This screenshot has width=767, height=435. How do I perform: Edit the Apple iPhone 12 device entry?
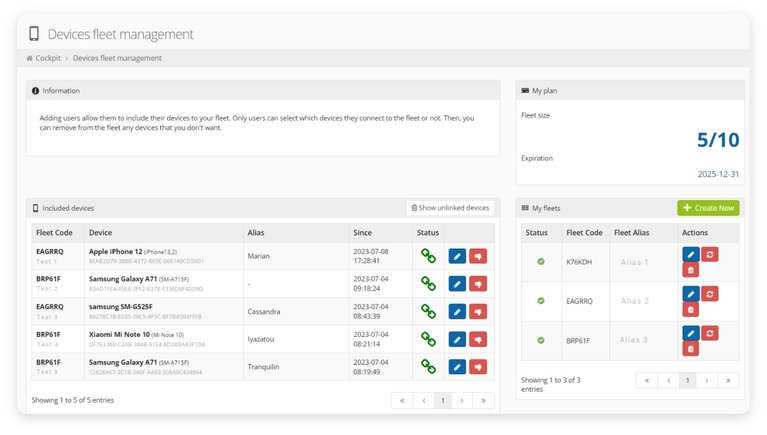pyautogui.click(x=457, y=256)
